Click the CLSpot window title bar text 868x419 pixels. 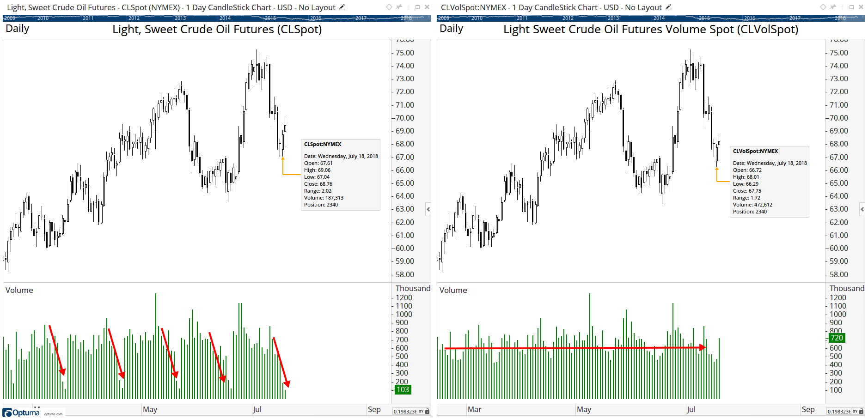(171, 7)
